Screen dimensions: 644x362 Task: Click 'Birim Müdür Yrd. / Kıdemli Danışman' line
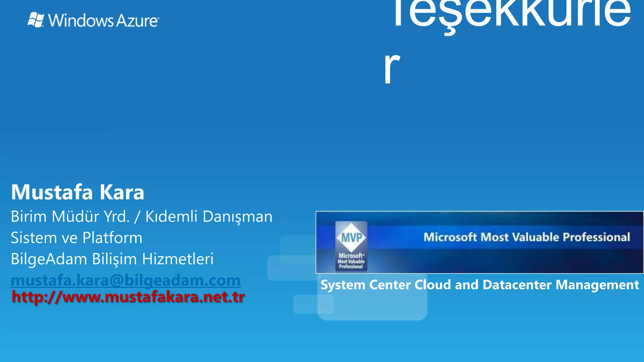tap(142, 217)
